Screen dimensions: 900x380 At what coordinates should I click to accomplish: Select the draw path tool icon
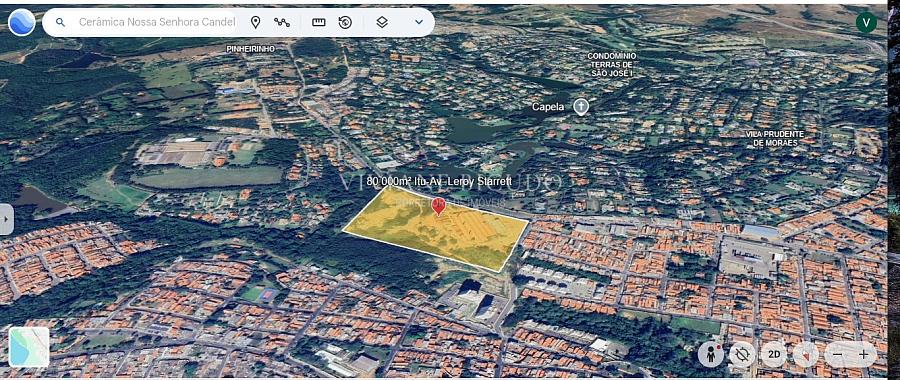click(282, 22)
